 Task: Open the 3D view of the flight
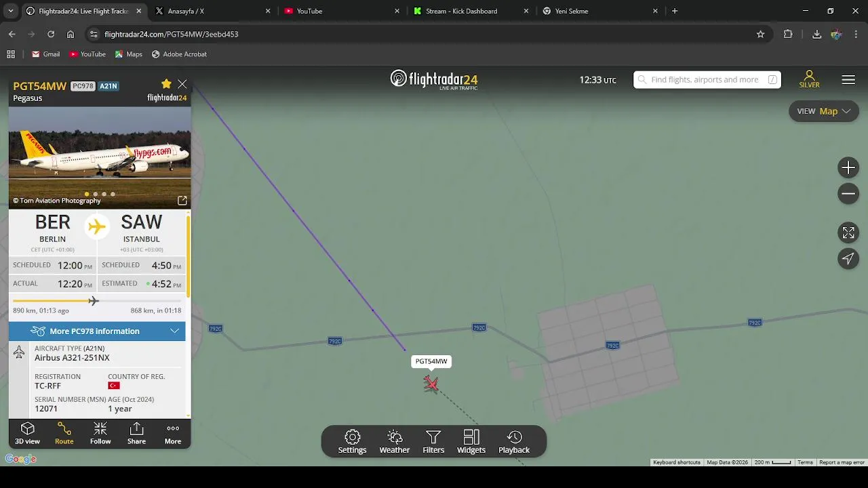click(x=27, y=433)
